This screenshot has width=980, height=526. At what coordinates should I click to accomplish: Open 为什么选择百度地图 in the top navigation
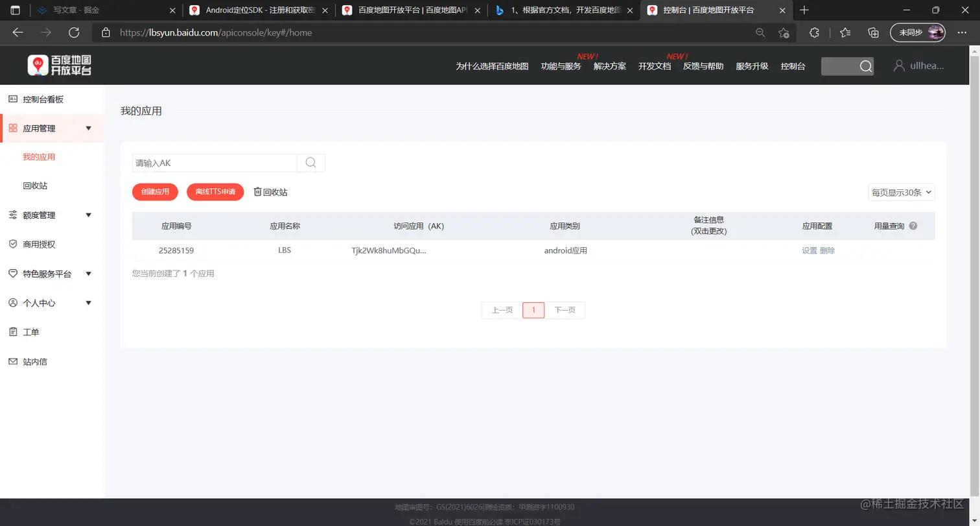coord(492,66)
